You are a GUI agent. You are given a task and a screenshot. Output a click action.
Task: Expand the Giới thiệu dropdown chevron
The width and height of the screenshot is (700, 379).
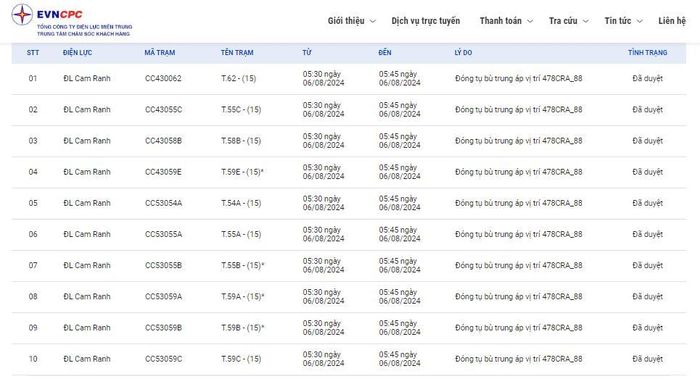pos(373,21)
